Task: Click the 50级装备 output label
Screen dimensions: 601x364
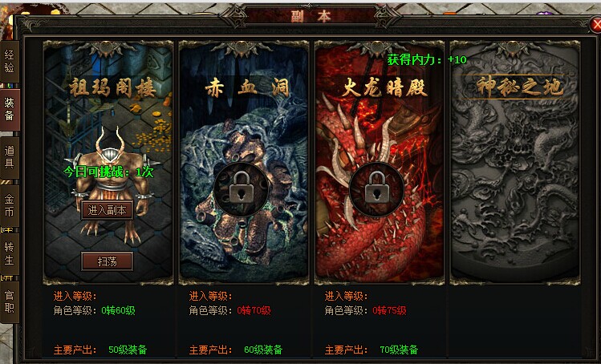Action: click(x=128, y=350)
